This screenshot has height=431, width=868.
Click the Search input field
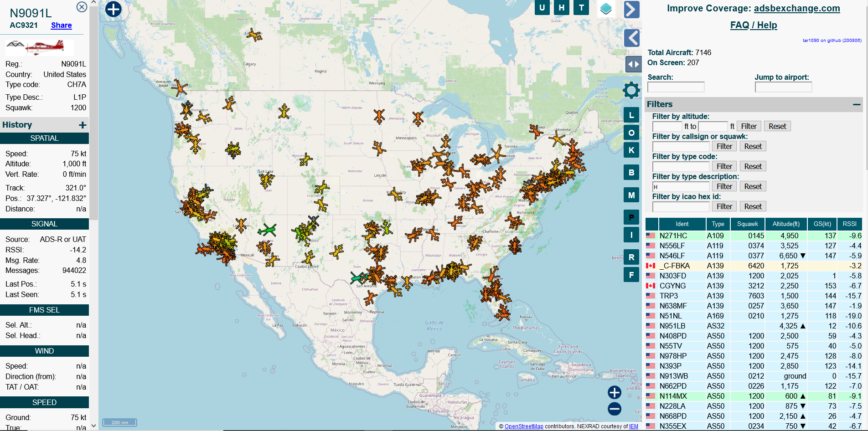coord(676,87)
